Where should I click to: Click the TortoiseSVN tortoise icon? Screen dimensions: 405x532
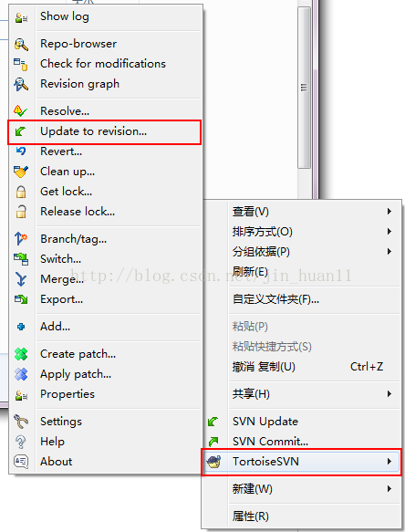pyautogui.click(x=214, y=462)
